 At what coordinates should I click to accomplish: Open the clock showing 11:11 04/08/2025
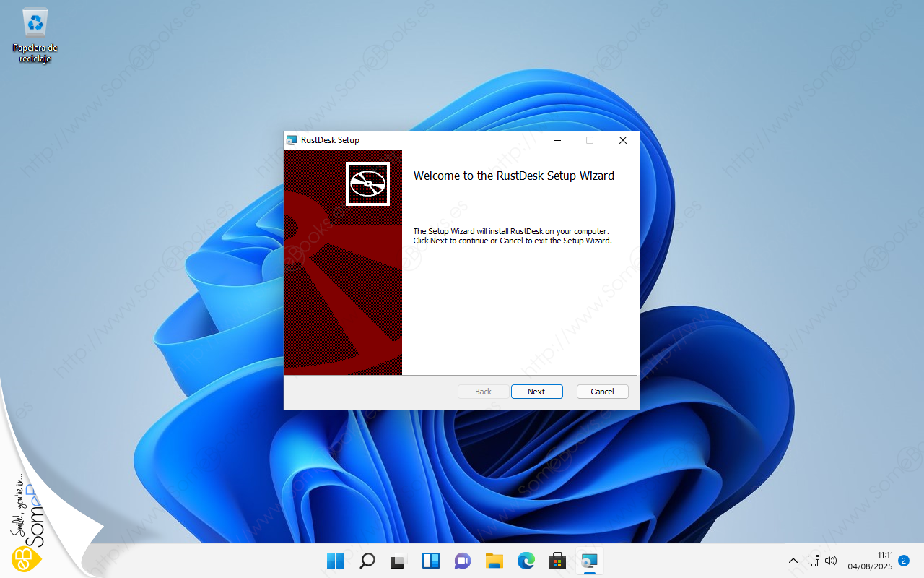[x=870, y=561]
